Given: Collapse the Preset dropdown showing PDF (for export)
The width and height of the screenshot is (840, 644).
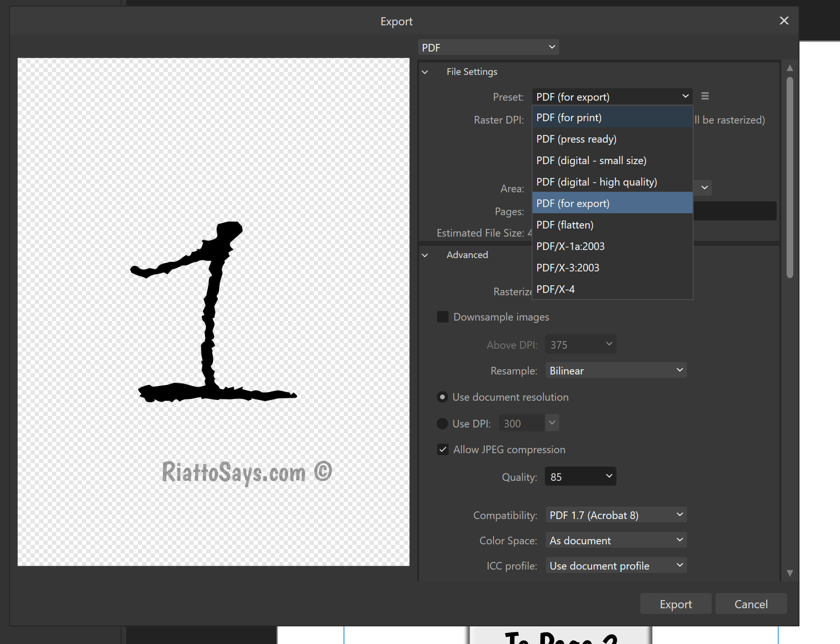Looking at the screenshot, I should point(612,97).
